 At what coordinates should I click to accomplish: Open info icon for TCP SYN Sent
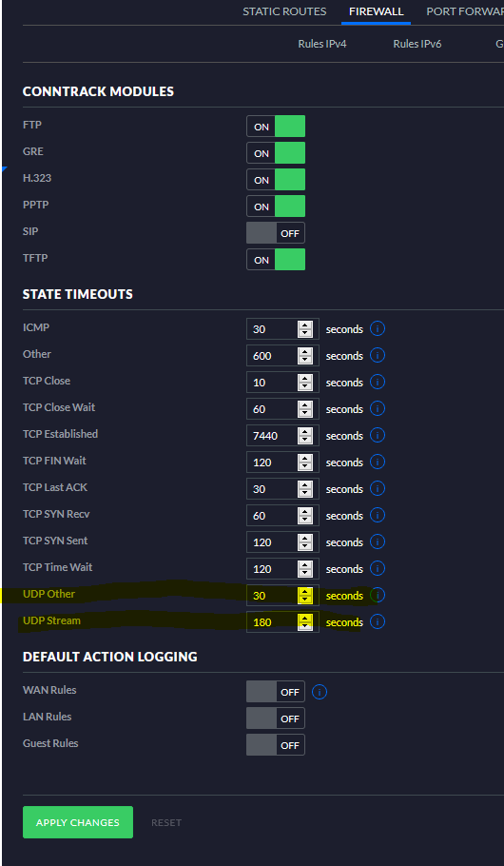pos(377,541)
